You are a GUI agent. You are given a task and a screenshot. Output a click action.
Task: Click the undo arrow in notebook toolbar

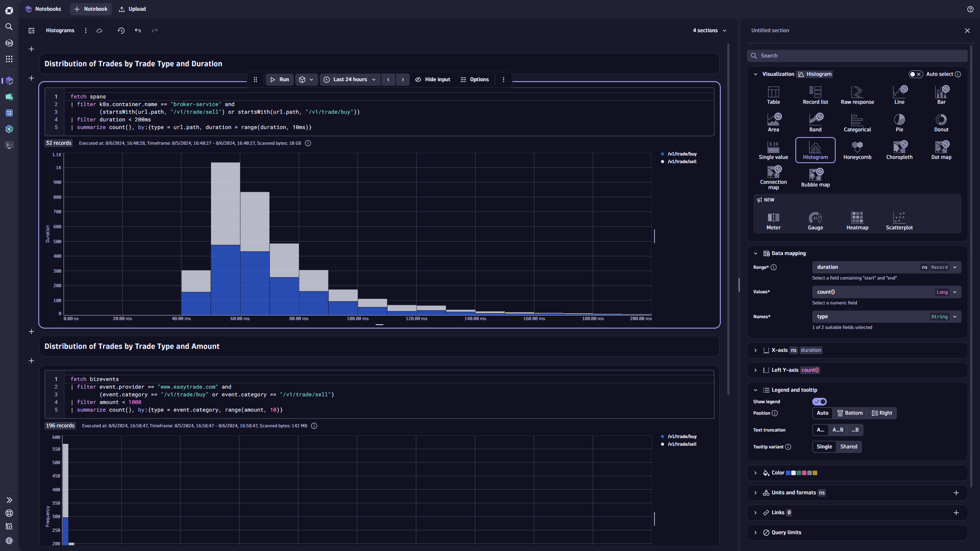(138, 31)
